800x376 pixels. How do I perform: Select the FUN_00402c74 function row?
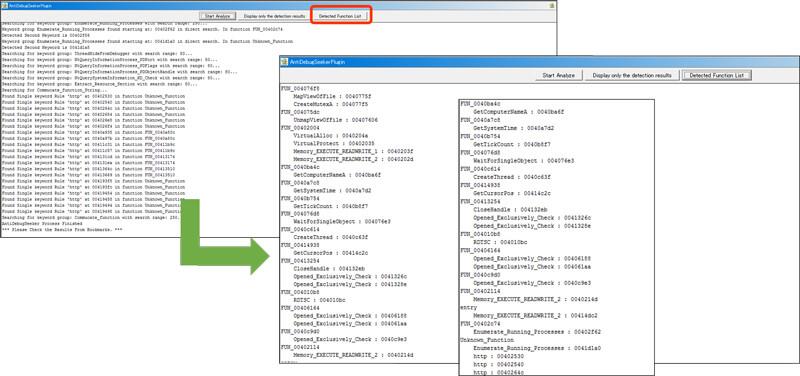coord(480,323)
